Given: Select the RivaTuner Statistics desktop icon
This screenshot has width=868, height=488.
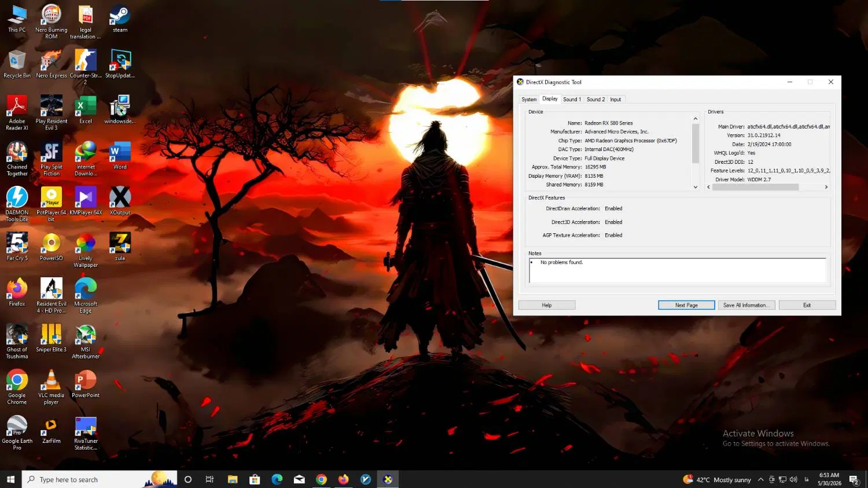Looking at the screenshot, I should (86, 433).
